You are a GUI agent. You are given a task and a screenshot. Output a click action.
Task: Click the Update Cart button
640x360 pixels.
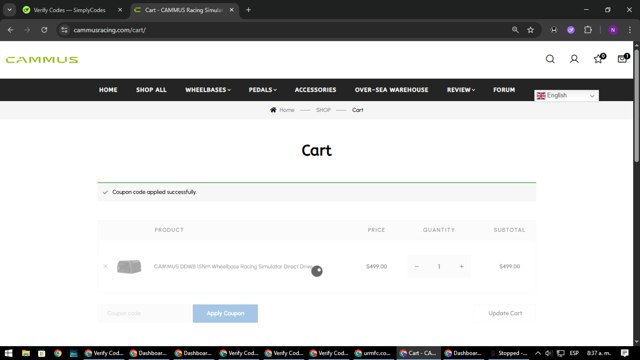[505, 313]
